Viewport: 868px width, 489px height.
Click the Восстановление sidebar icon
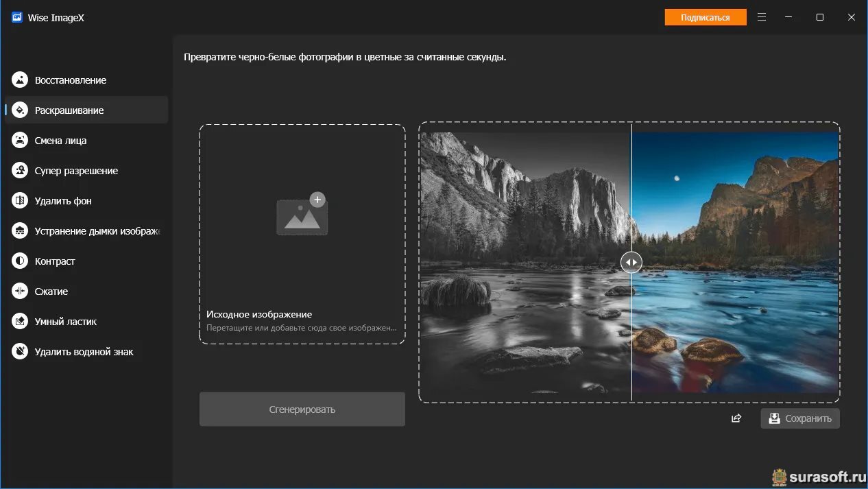(x=20, y=80)
